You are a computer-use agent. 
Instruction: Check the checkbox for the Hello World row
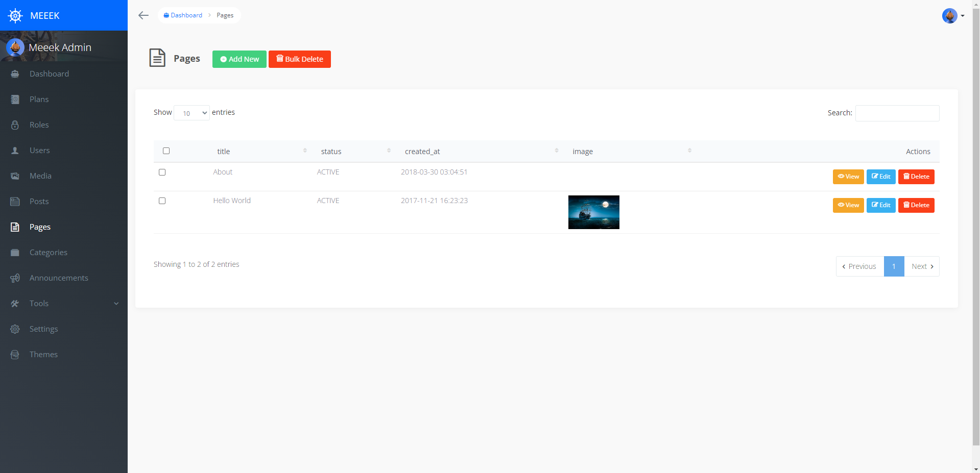tap(162, 201)
